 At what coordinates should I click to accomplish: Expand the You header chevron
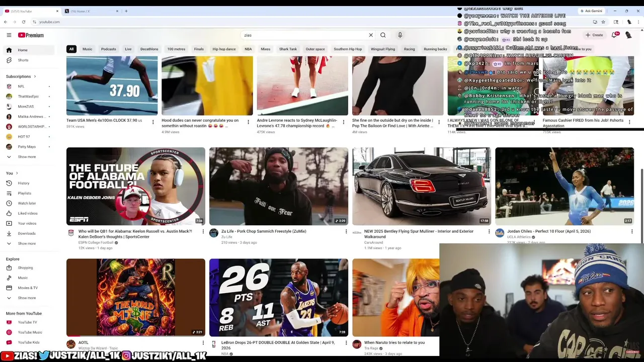[x=17, y=173]
